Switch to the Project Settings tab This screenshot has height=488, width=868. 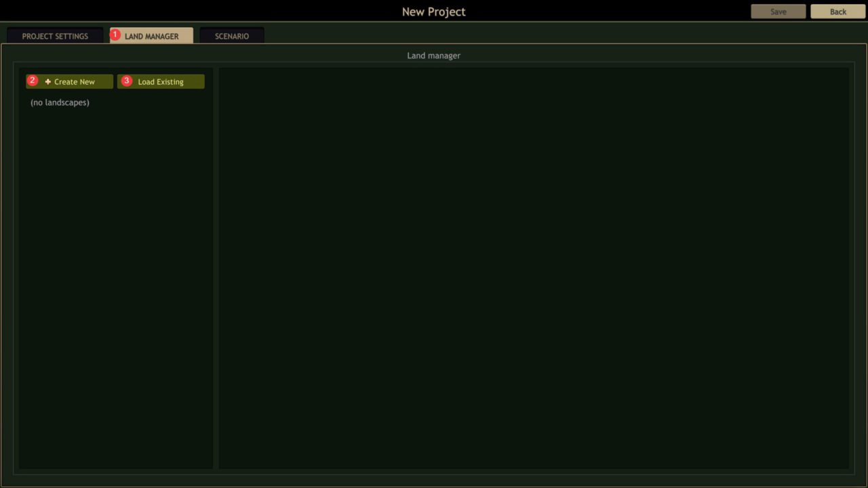tap(55, 36)
